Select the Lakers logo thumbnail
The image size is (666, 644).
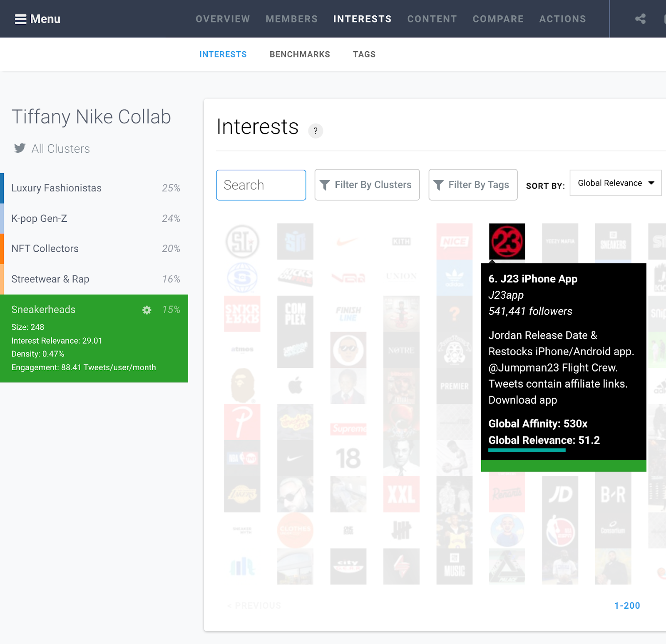click(242, 494)
